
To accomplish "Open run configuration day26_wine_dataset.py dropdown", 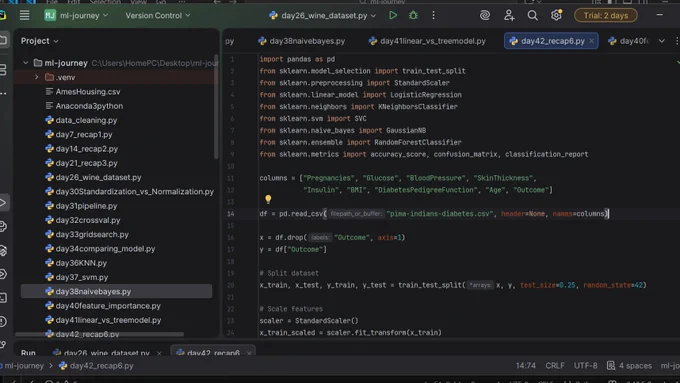I will point(323,16).
